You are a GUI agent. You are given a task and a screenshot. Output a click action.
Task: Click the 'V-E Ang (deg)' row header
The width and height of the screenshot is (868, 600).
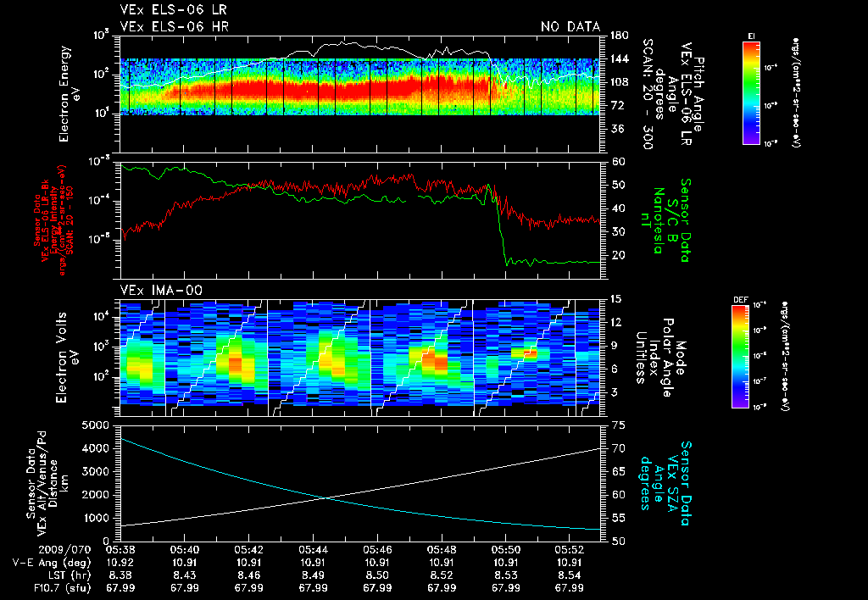pos(52,564)
